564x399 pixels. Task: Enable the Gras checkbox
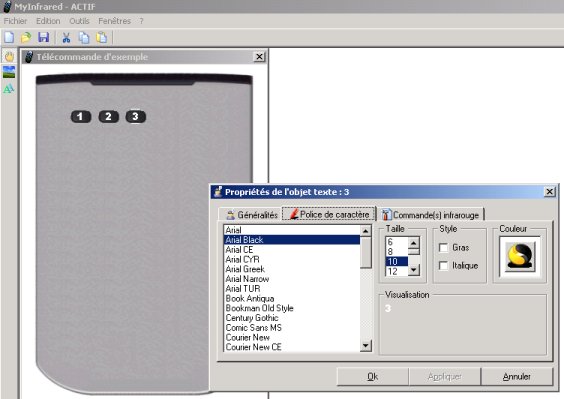coord(444,248)
